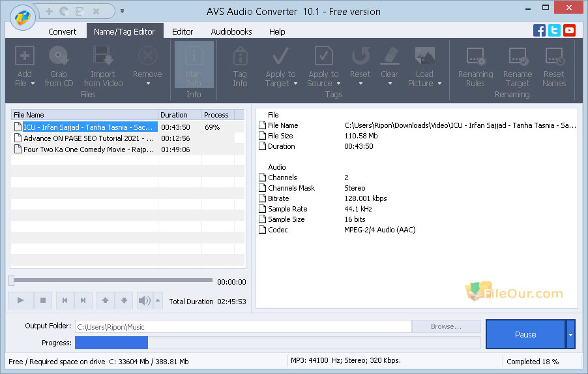Open the Twitter page icon
The image size is (588, 374).
[x=554, y=31]
